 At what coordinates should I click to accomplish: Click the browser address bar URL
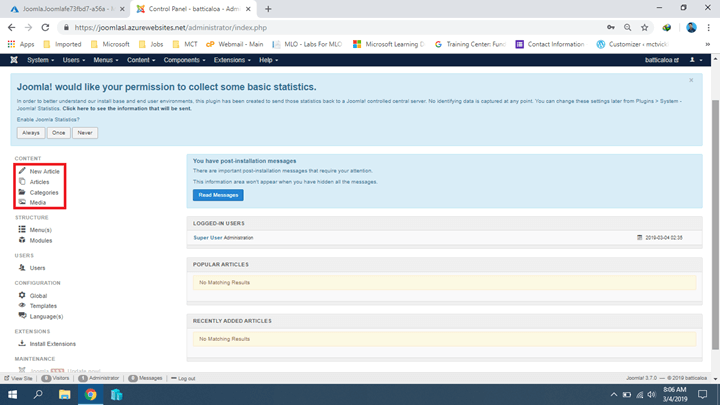(x=170, y=28)
